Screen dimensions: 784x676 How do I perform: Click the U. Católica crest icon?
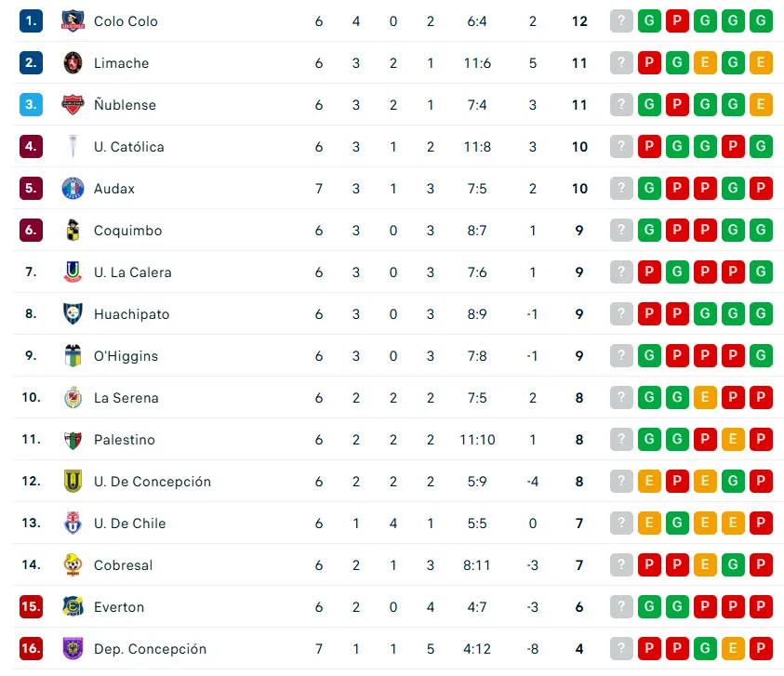(x=72, y=146)
